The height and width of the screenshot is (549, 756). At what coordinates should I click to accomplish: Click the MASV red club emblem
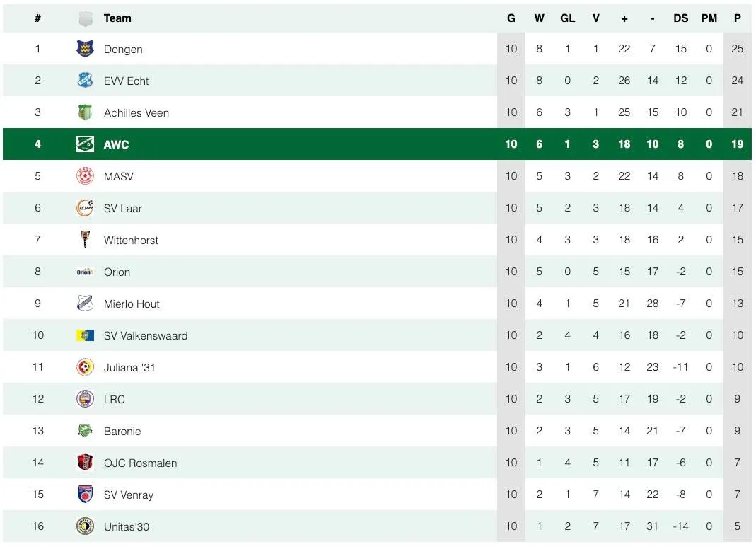85,176
